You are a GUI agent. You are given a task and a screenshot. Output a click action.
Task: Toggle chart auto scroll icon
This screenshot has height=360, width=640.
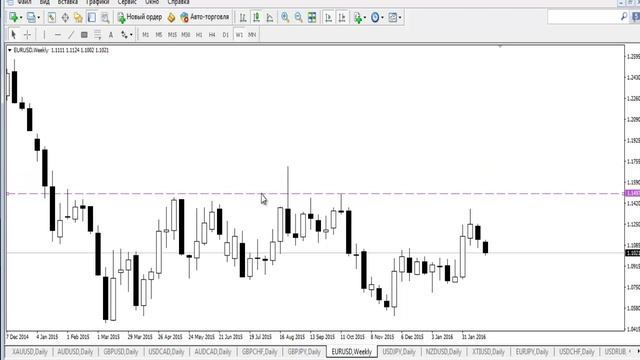click(329, 17)
